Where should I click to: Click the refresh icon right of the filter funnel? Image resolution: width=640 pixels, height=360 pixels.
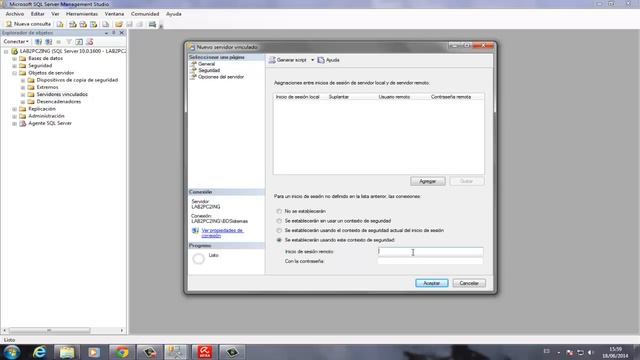tap(79, 42)
